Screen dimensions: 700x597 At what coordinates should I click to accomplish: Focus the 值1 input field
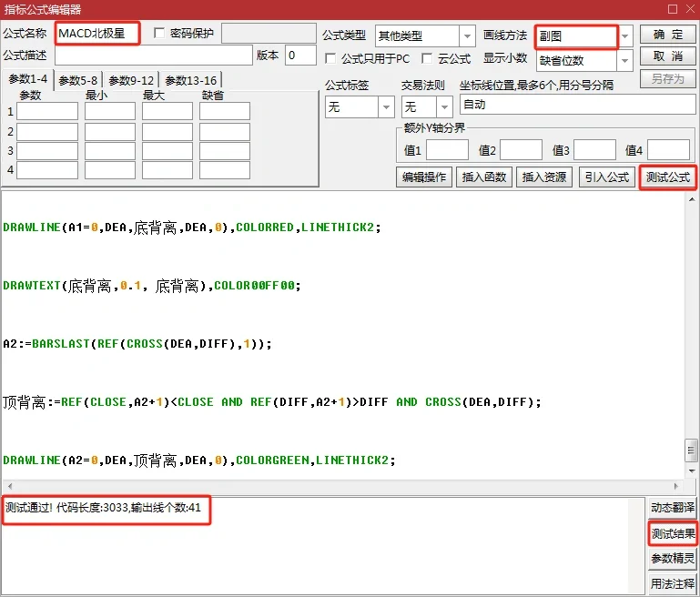447,150
